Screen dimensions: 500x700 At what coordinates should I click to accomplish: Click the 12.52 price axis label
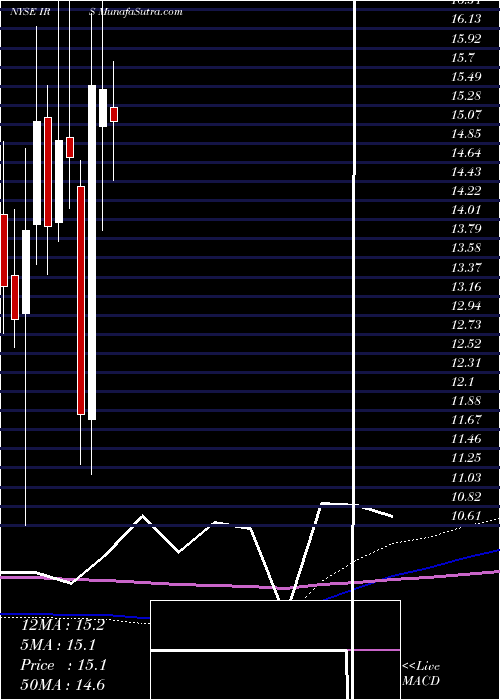pos(466,344)
